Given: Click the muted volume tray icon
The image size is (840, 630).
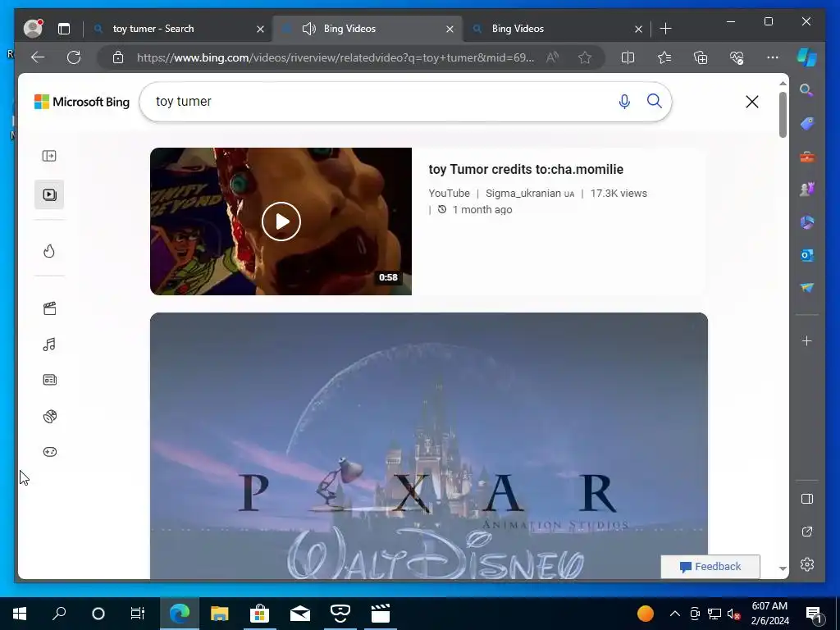Looking at the screenshot, I should 733,614.
